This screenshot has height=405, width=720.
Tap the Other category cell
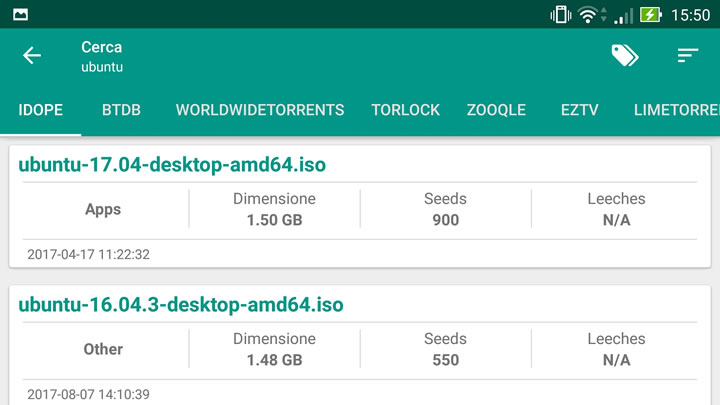click(x=103, y=349)
